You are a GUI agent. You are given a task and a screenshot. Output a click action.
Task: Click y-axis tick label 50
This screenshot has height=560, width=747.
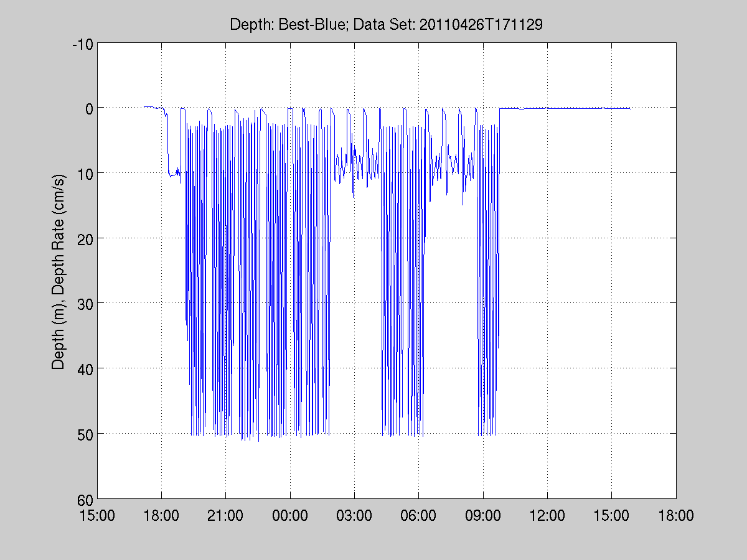(85, 435)
